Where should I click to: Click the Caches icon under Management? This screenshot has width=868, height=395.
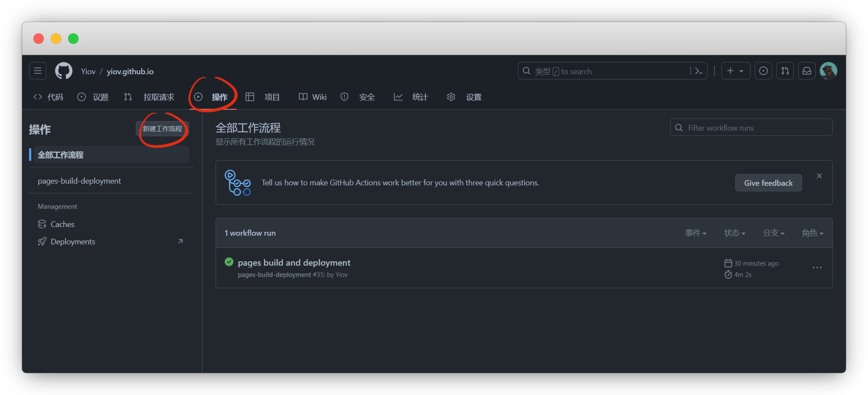(x=42, y=224)
